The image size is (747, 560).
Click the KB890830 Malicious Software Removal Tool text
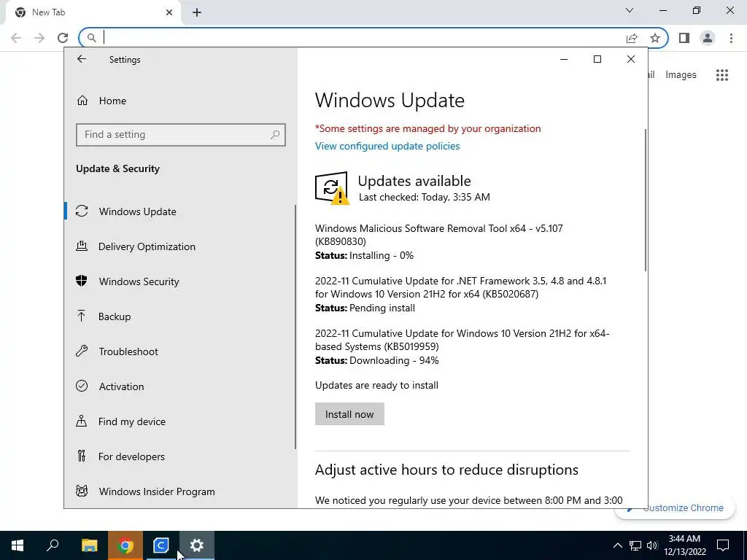tap(438, 235)
